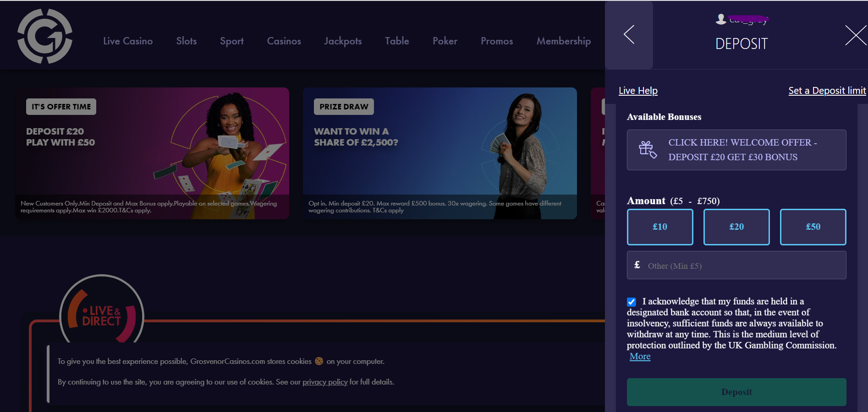Click the cookie icon in cookie notice
868x412 pixels.
(x=319, y=361)
